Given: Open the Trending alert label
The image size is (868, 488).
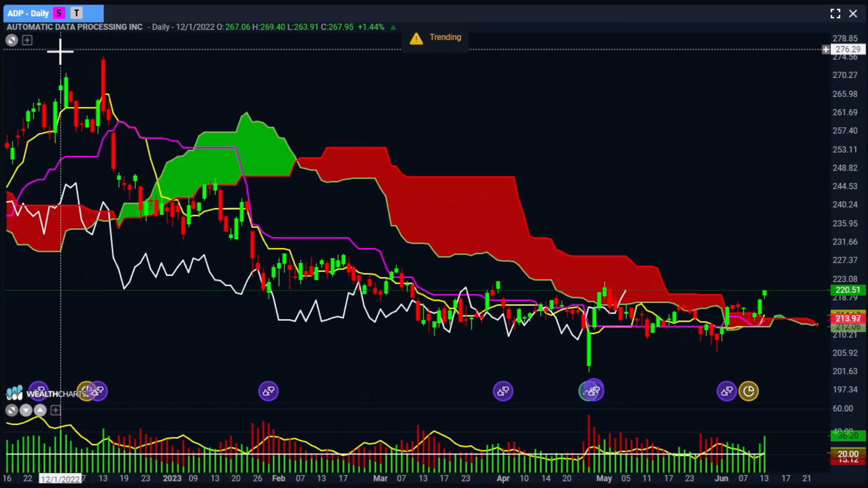Looking at the screenshot, I should [445, 38].
